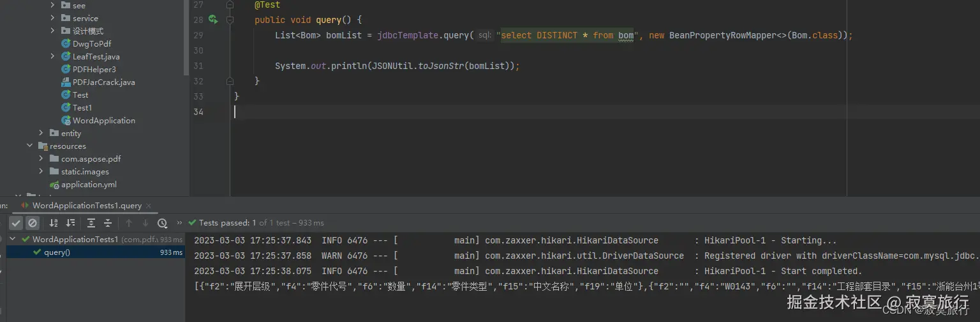980x322 pixels.
Task: Expand the 设计模式 folder
Action: click(54, 31)
